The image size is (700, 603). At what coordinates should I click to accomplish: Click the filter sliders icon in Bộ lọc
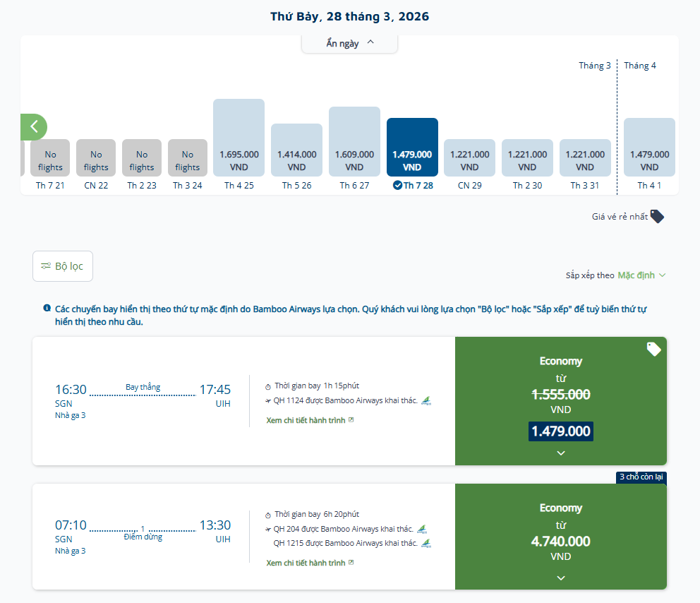46,266
